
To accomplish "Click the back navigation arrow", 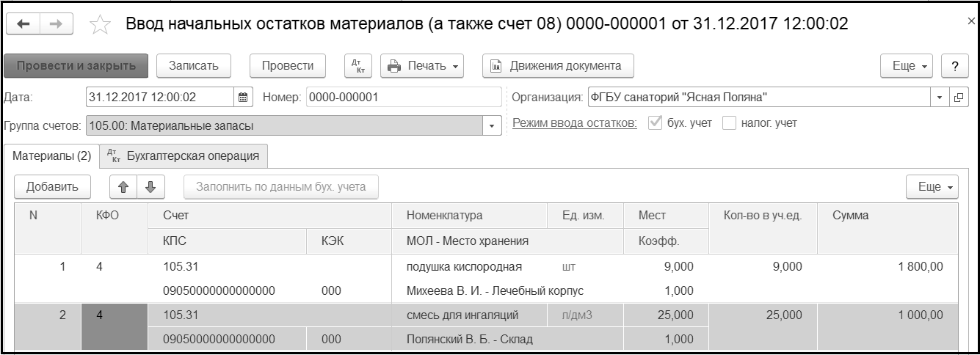I will coord(23,24).
